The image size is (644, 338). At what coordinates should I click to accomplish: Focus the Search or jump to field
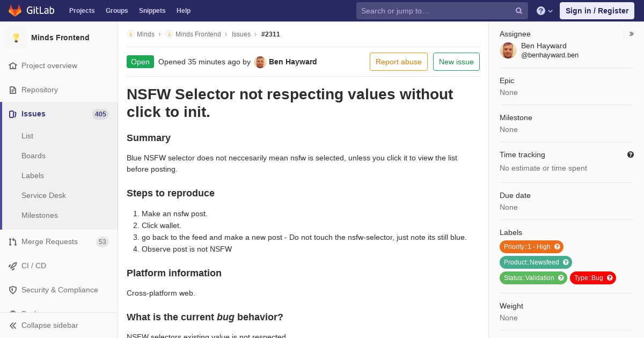[x=442, y=11]
